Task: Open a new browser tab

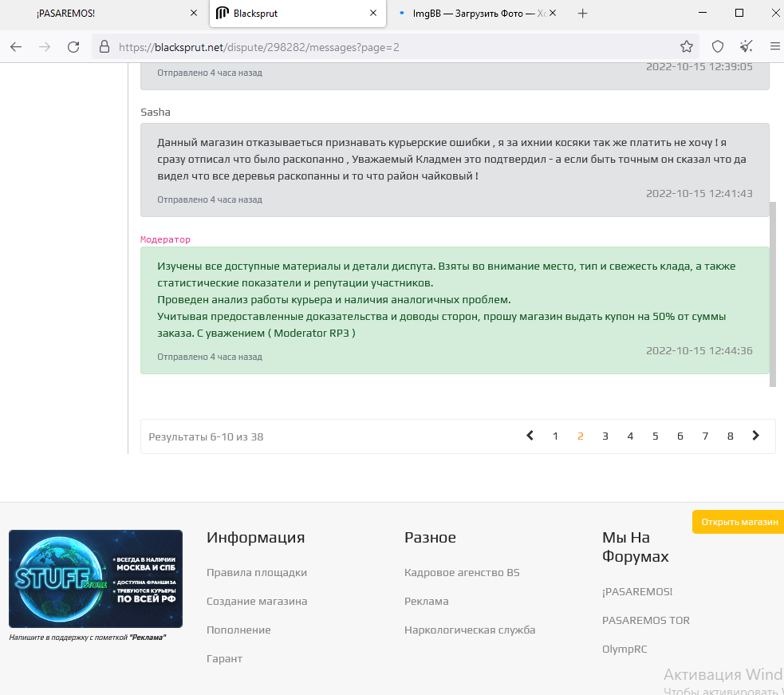Action: [x=582, y=14]
